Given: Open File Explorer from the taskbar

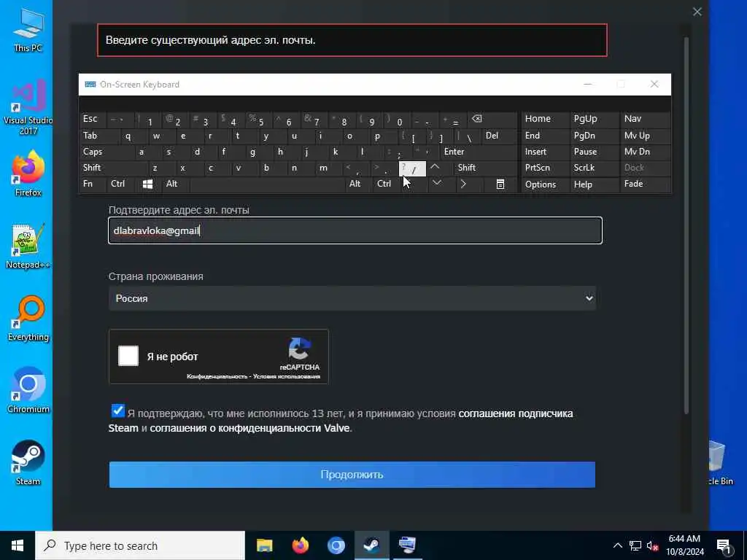Looking at the screenshot, I should [264, 545].
